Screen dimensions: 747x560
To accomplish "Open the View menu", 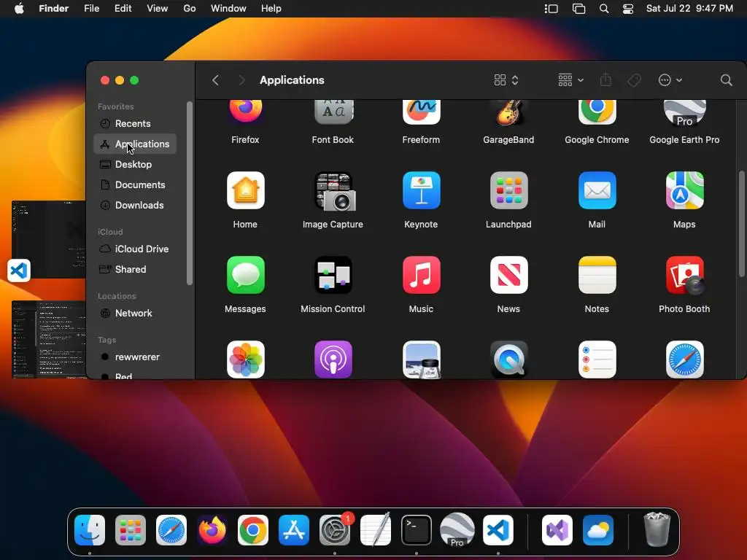I will (158, 9).
